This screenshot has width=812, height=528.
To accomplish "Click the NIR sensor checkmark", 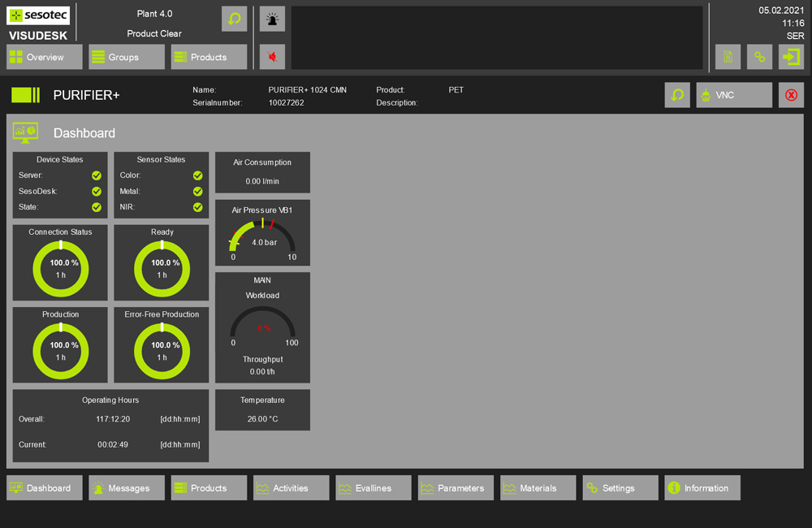I will (198, 207).
